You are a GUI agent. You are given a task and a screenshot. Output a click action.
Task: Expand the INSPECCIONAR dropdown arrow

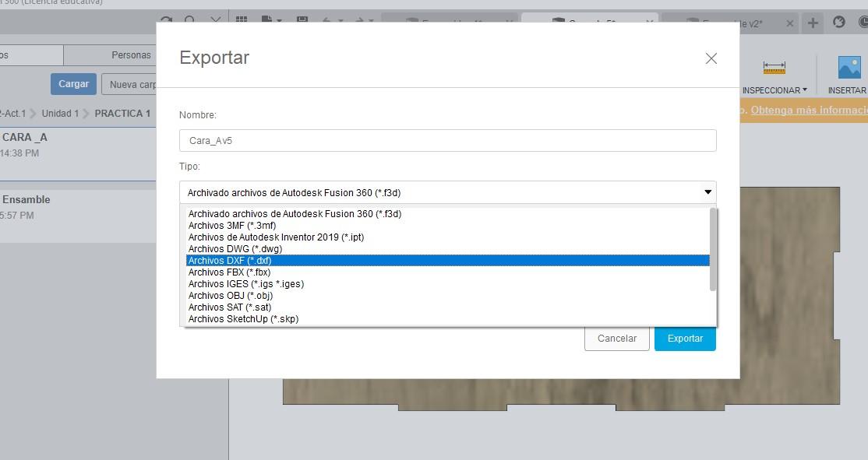pos(805,90)
